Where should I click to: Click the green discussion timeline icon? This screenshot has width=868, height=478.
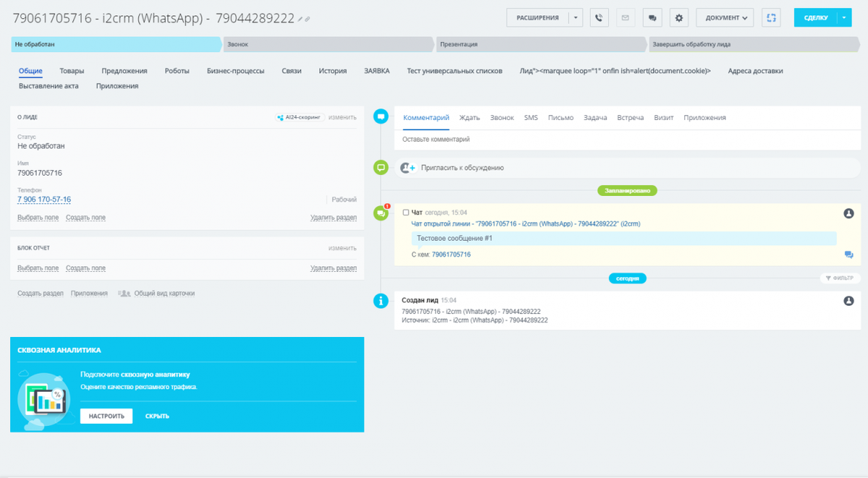tap(380, 168)
